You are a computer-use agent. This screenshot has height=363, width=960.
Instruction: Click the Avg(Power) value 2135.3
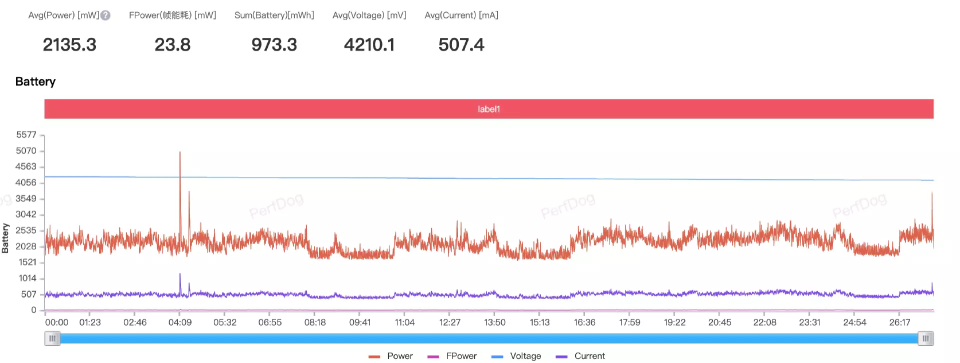coord(69,45)
